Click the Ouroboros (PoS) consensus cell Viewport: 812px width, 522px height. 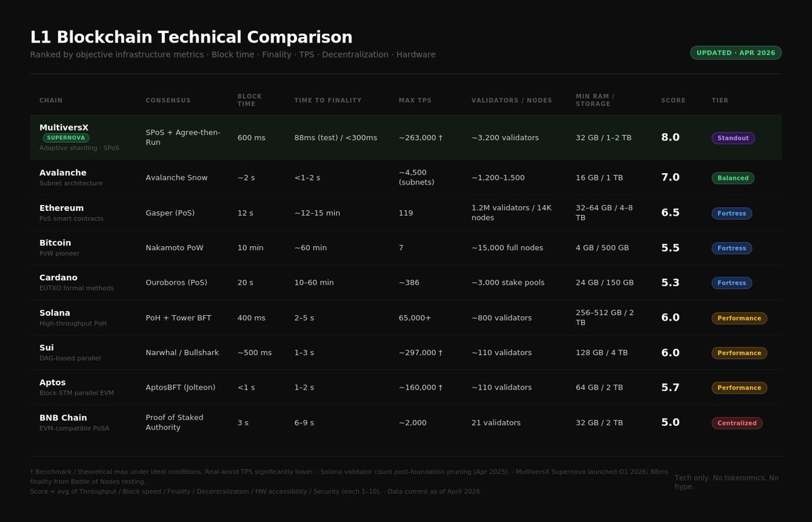tap(177, 283)
